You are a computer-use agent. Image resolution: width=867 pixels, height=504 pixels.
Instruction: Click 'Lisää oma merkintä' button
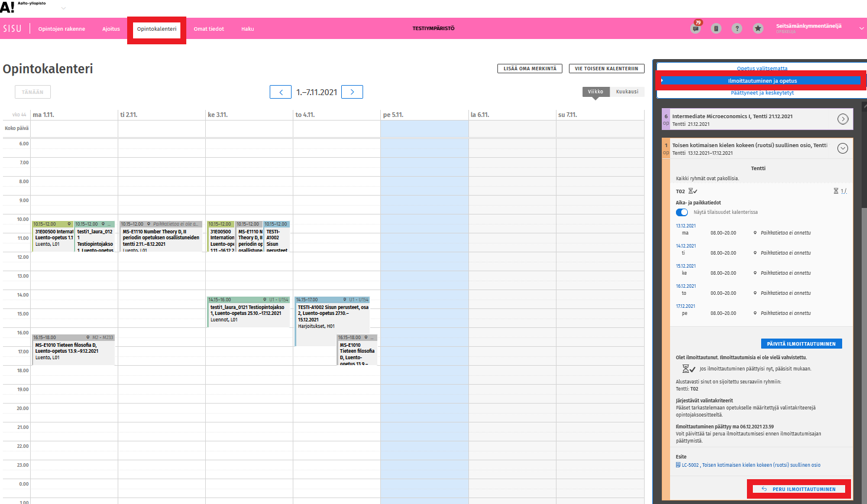(x=530, y=69)
